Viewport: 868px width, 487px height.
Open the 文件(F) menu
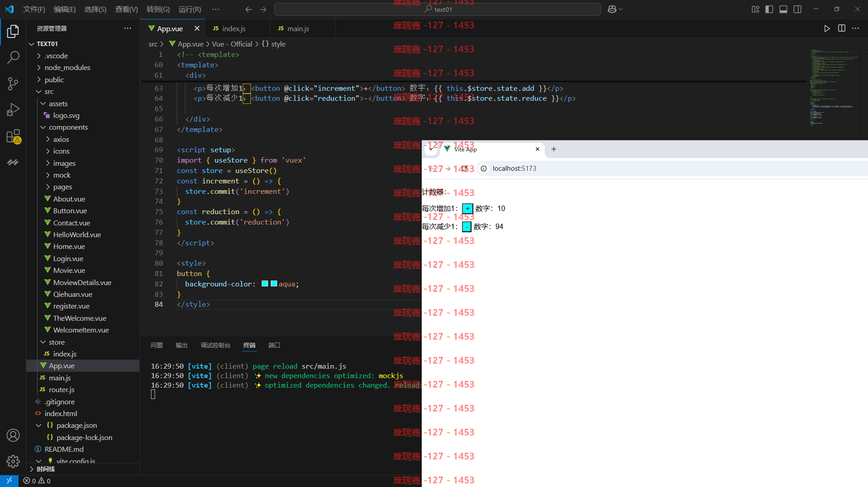point(34,9)
